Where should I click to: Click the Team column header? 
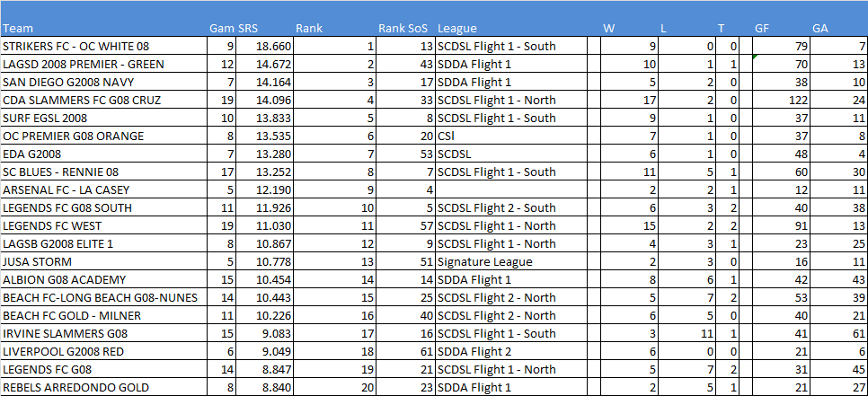pyautogui.click(x=18, y=29)
